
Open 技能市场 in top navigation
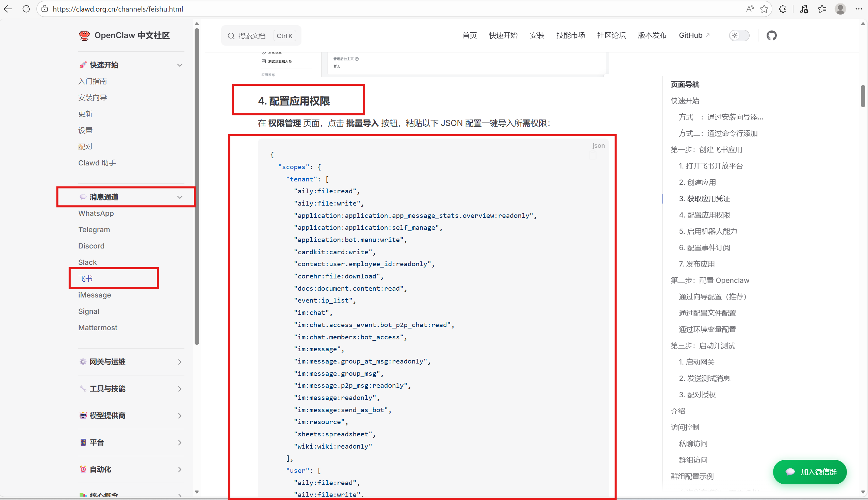click(x=570, y=35)
